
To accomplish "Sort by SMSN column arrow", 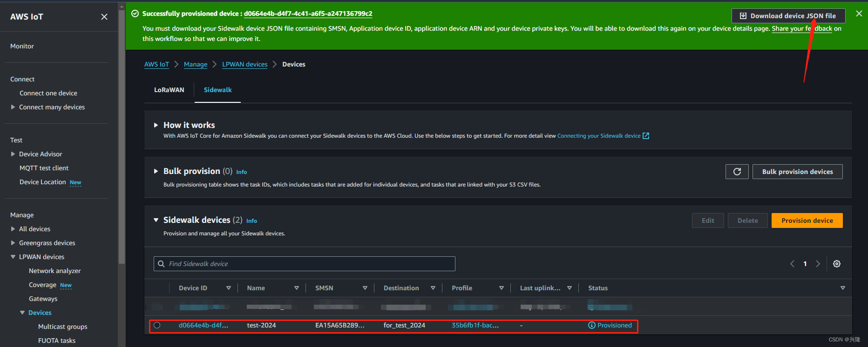I will click(x=365, y=288).
